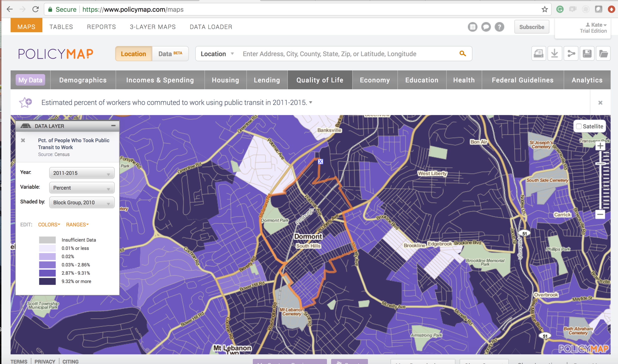Go to the REPORTS tab

101,27
